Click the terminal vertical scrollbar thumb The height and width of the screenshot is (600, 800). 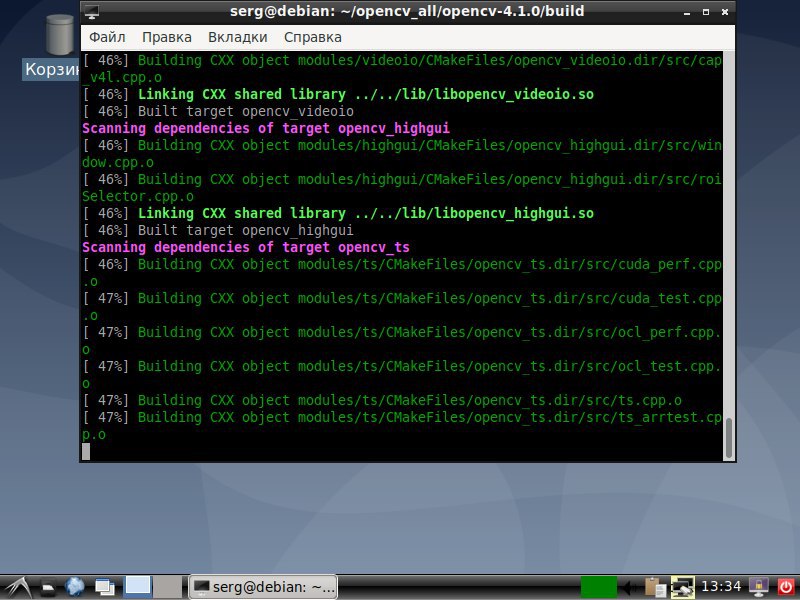[x=729, y=438]
